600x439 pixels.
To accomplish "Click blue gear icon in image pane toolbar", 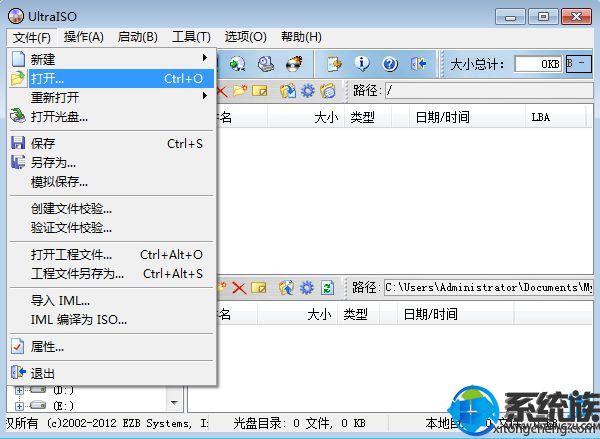I will (x=308, y=91).
